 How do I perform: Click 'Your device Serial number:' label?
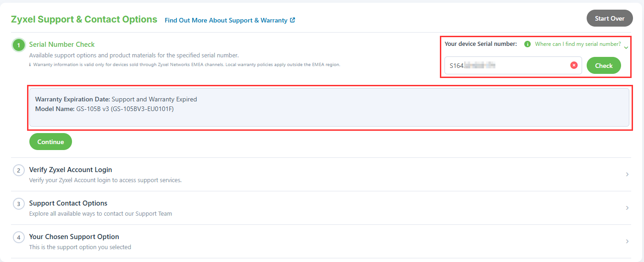coord(481,44)
